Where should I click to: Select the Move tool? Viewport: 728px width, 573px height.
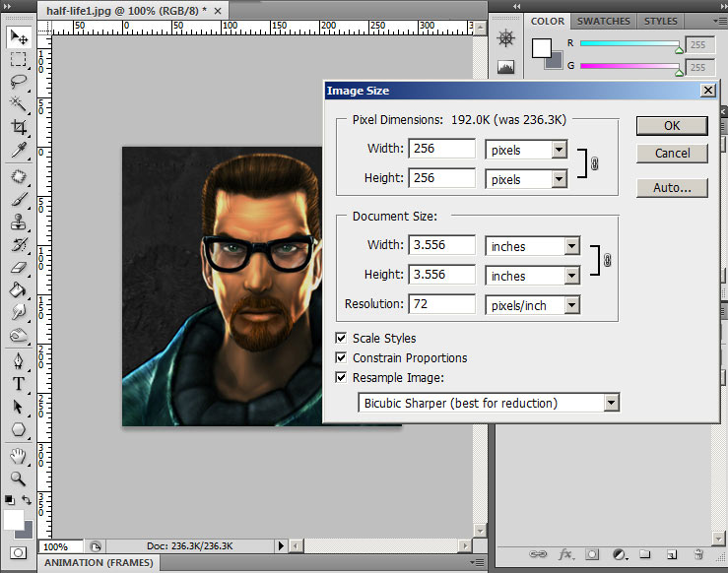pos(19,38)
